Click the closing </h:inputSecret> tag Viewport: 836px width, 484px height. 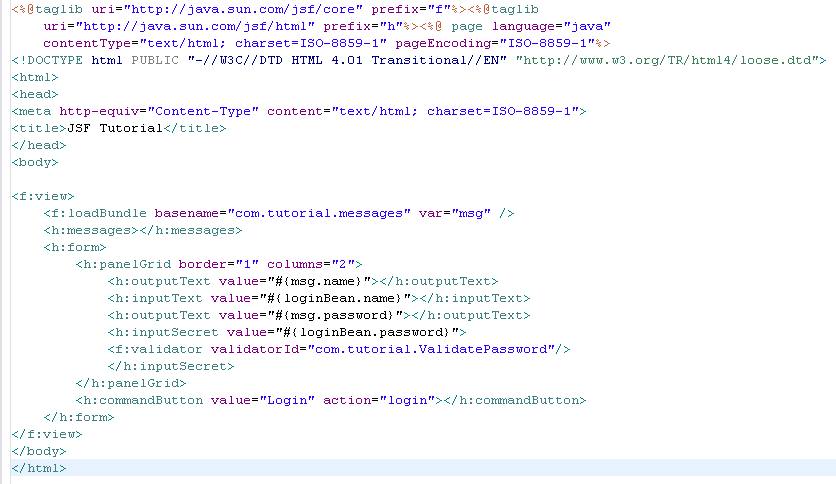click(x=171, y=367)
